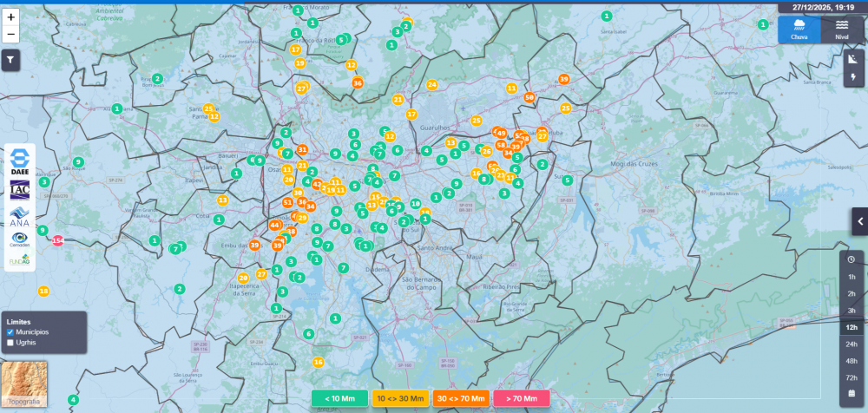
Task: Show landslide risk layer icon
Action: click(x=853, y=59)
